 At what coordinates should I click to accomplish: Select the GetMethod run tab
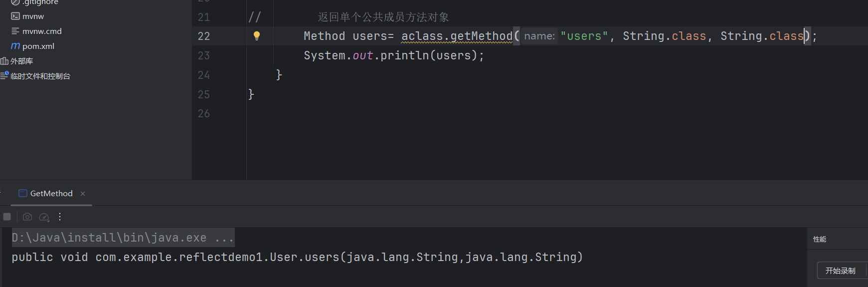[51, 194]
